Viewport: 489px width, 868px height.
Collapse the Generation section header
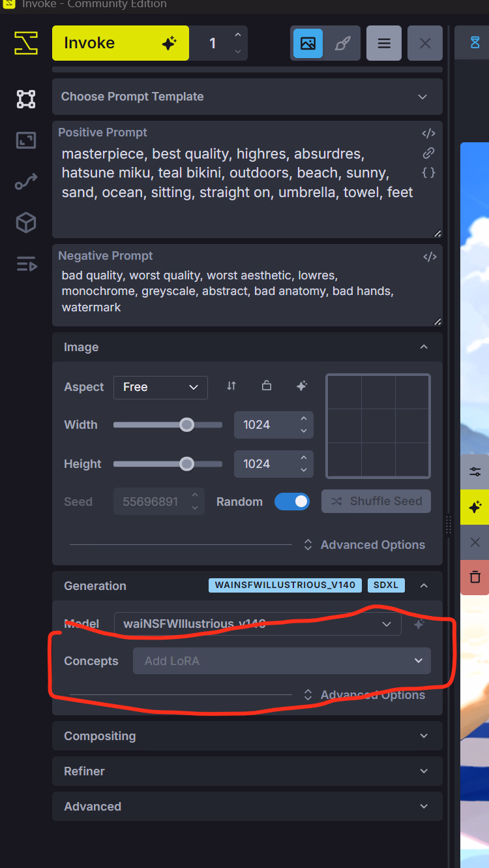click(247, 586)
